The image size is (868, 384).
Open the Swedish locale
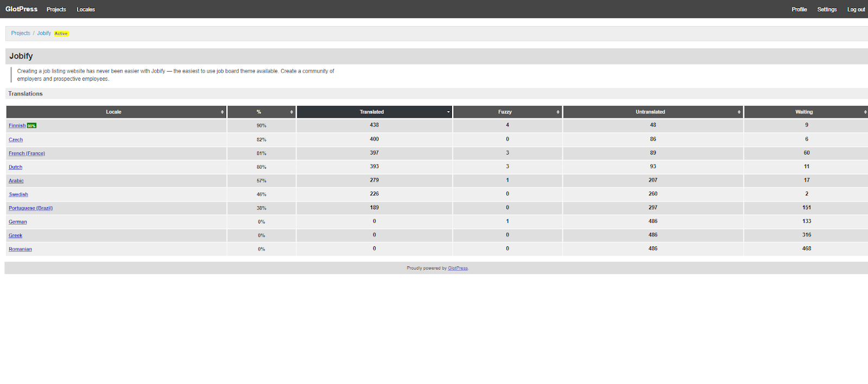click(x=18, y=194)
